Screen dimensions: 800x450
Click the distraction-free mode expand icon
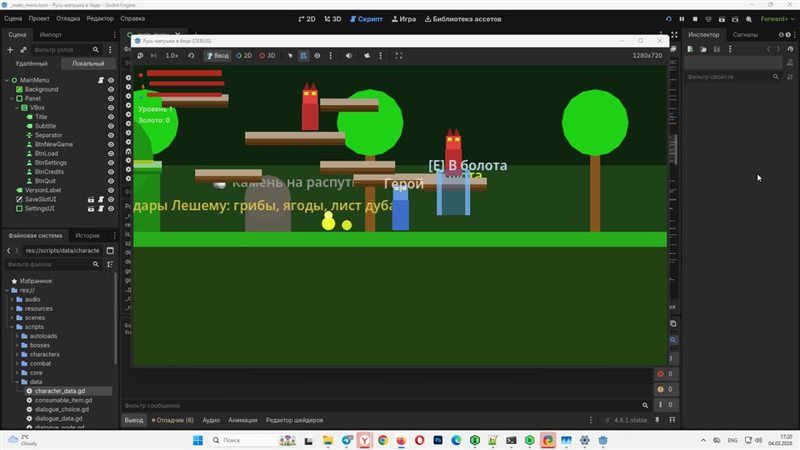click(x=674, y=35)
